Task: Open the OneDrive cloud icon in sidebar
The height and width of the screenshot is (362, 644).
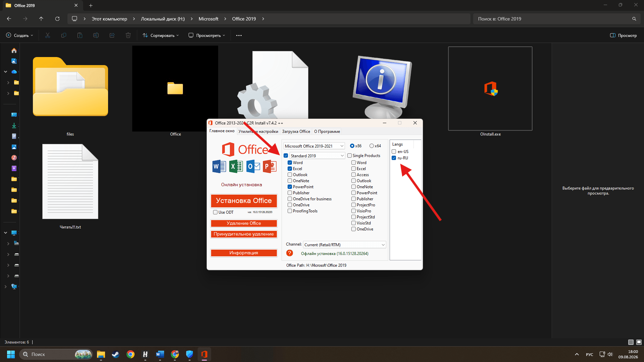Action: click(x=14, y=72)
